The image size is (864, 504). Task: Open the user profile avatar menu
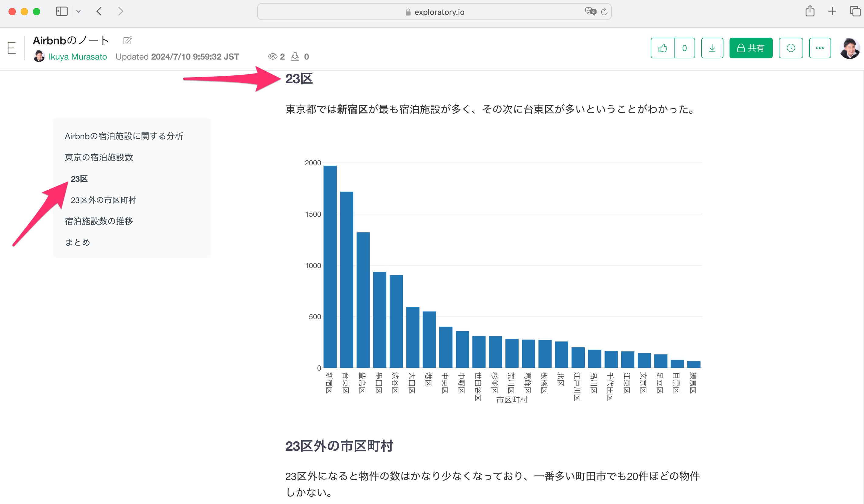(x=849, y=48)
